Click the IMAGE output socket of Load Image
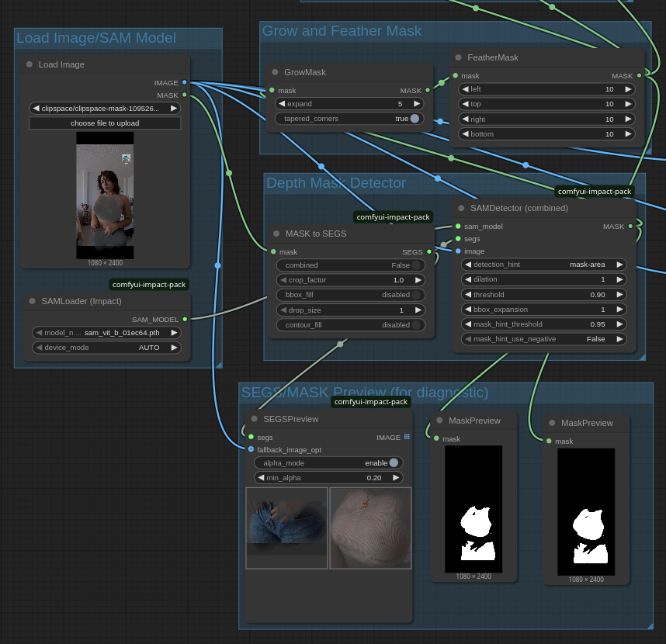This screenshot has height=644, width=666. tap(184, 82)
